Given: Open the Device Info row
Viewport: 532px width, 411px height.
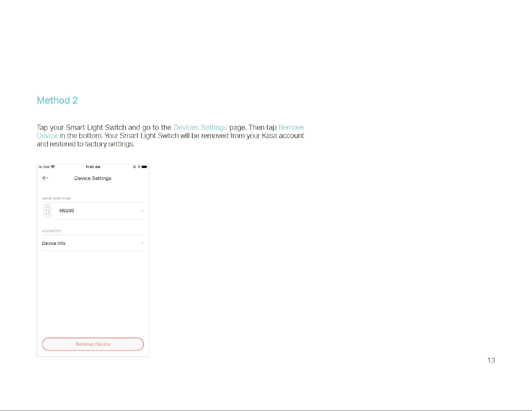Looking at the screenshot, I should pos(93,243).
